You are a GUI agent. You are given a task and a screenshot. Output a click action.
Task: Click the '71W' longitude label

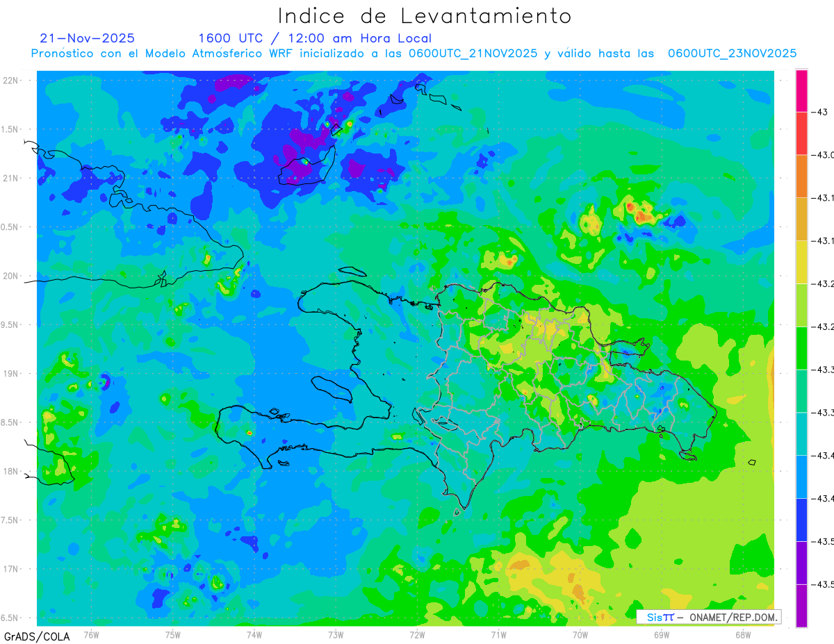tap(498, 635)
